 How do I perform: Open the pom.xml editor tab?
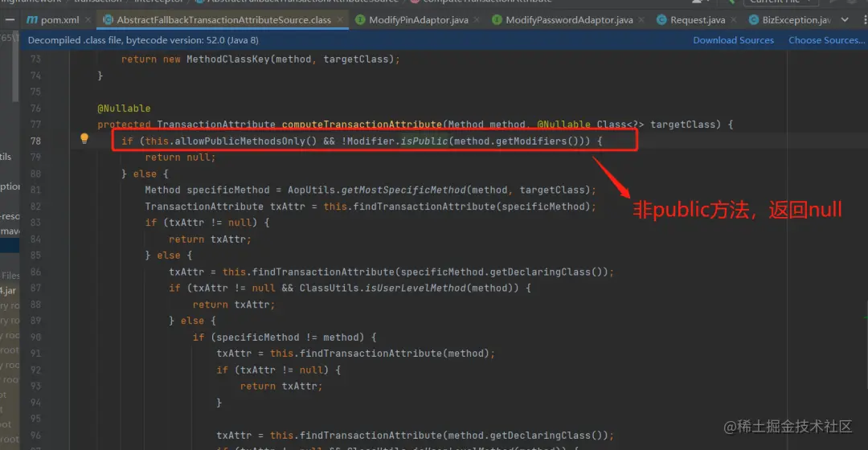click(59, 20)
